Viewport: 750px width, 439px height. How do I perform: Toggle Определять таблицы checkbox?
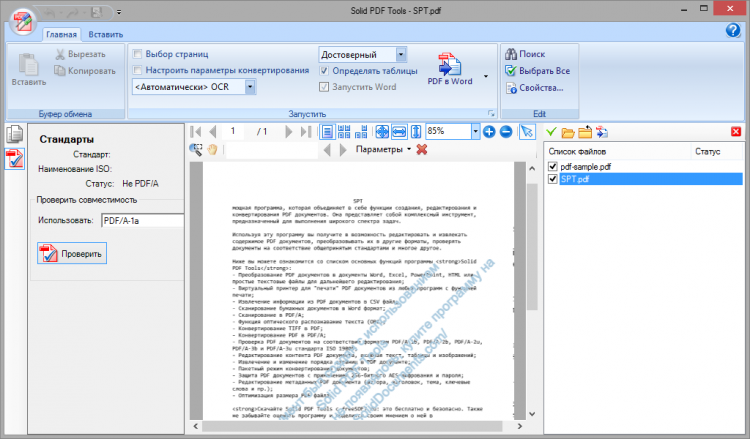coord(324,71)
